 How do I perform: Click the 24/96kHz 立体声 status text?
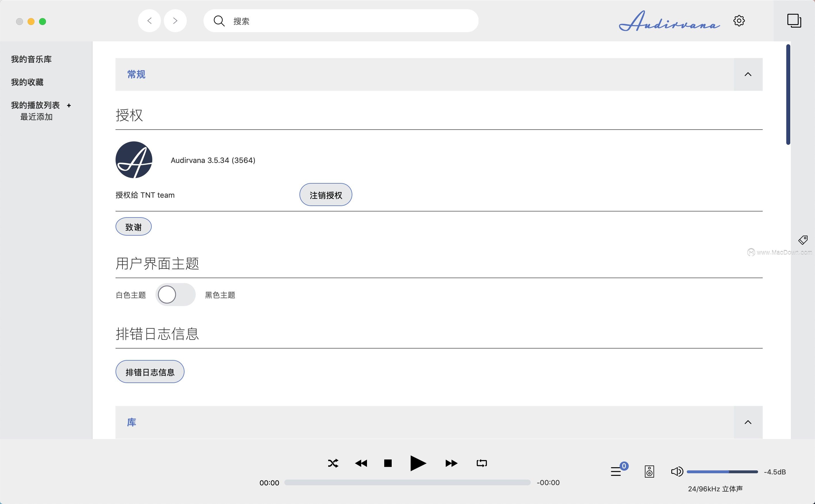(x=715, y=489)
